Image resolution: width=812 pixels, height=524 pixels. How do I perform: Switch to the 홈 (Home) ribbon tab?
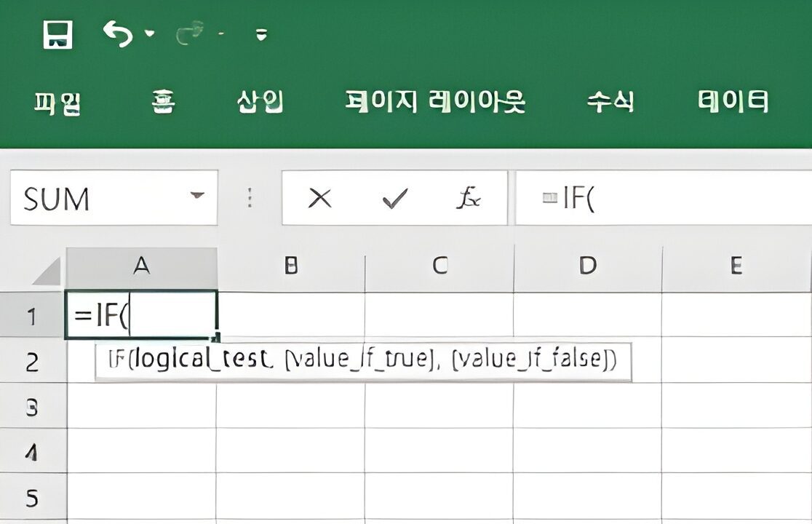(163, 101)
